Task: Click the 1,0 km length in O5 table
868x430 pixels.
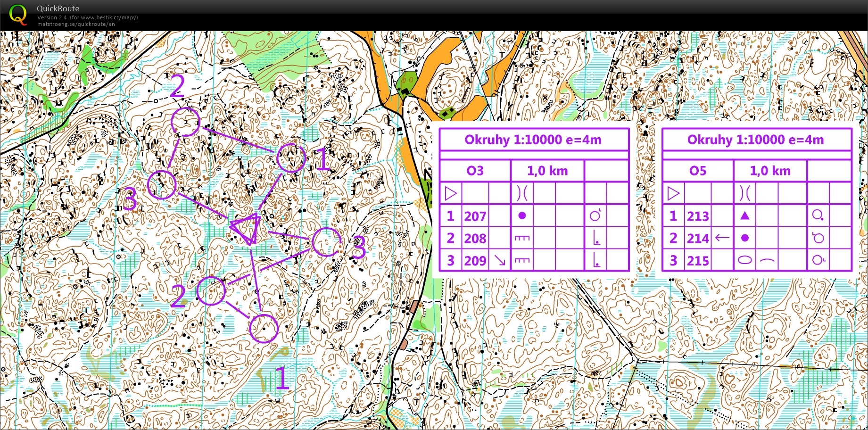Action: click(x=770, y=171)
